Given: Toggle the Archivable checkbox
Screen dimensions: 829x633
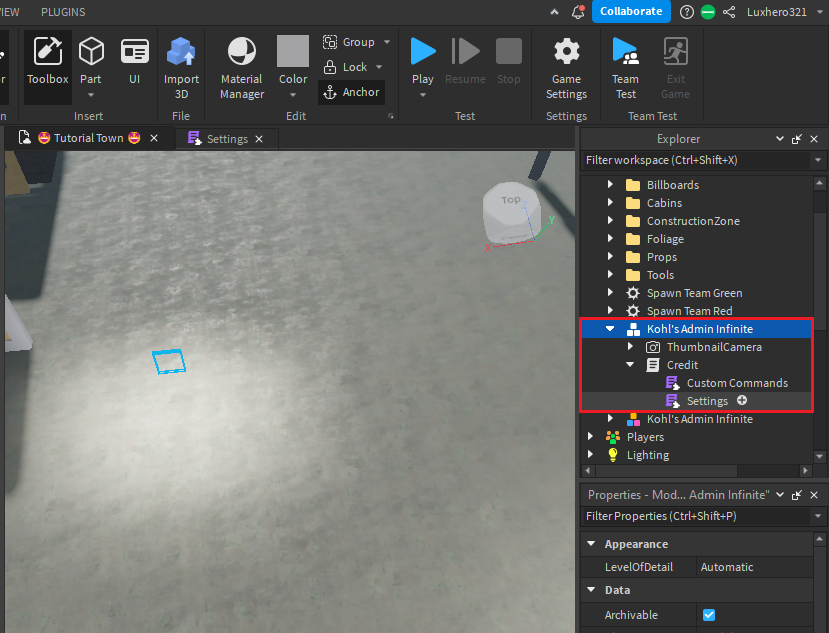Looking at the screenshot, I should point(709,615).
